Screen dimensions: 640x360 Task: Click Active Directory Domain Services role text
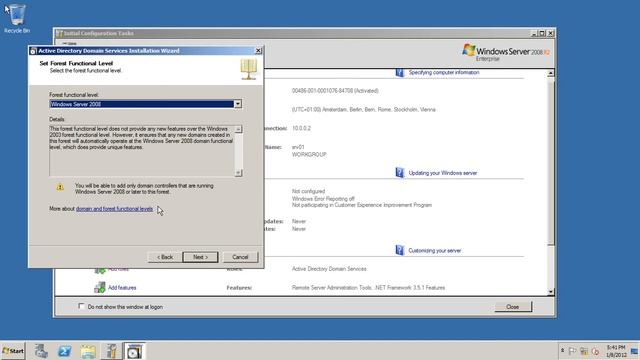point(329,269)
